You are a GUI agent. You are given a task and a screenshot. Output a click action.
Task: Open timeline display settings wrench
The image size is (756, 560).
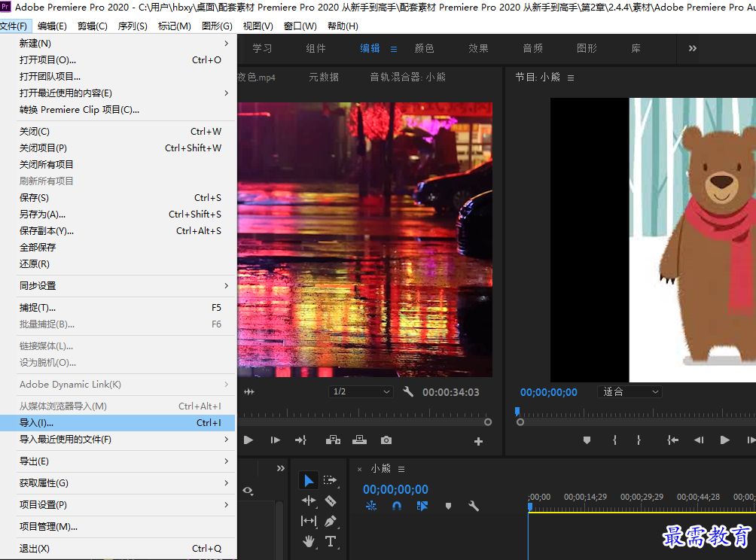[474, 506]
